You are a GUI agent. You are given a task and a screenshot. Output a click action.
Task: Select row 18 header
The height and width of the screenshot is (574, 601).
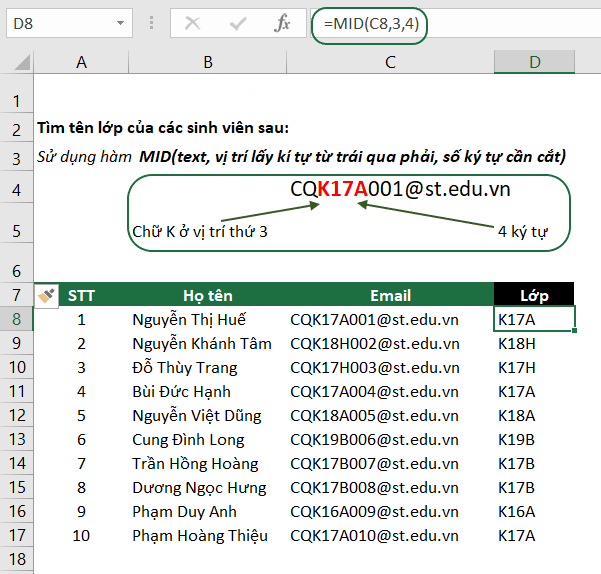point(16,559)
